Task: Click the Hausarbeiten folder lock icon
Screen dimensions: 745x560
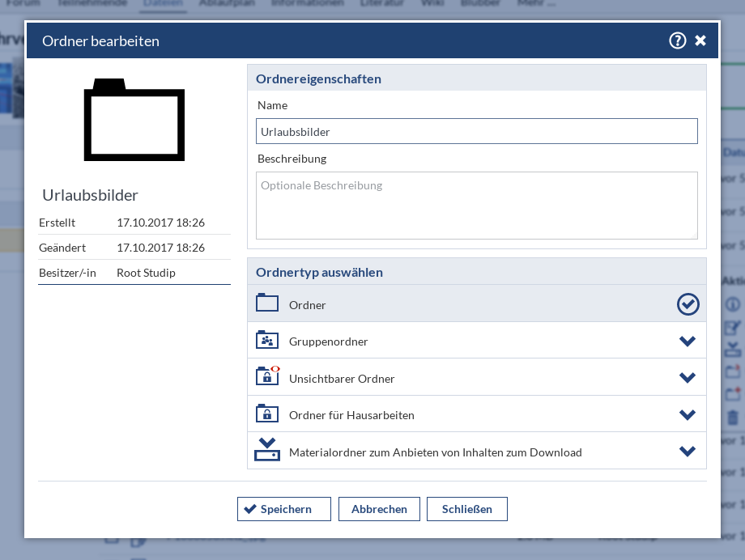Action: click(x=267, y=414)
